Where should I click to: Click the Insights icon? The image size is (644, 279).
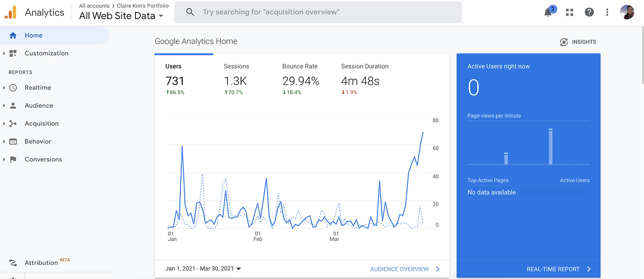(x=564, y=42)
